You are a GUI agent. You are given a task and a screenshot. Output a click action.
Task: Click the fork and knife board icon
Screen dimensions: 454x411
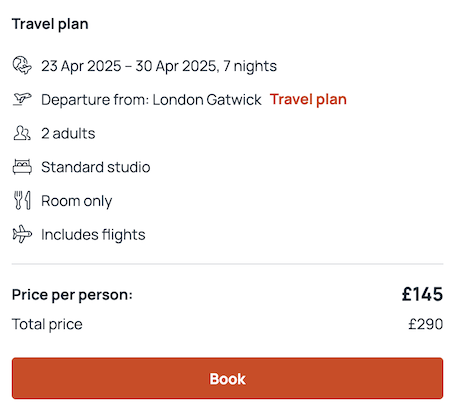pos(22,200)
